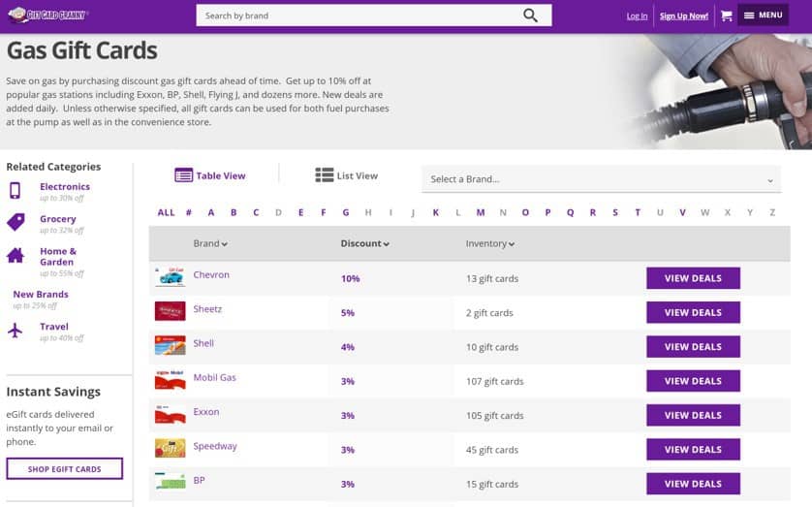Click the Search by brand field

(x=359, y=16)
